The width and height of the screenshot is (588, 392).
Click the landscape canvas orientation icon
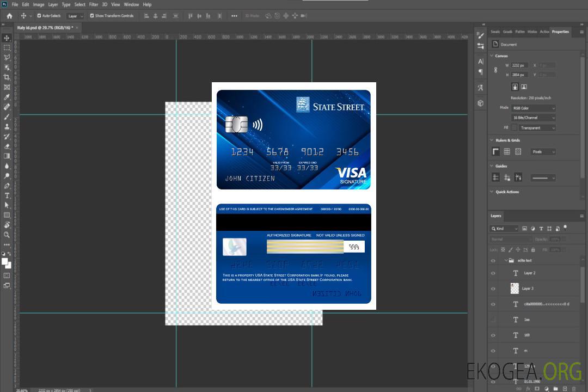[524, 87]
